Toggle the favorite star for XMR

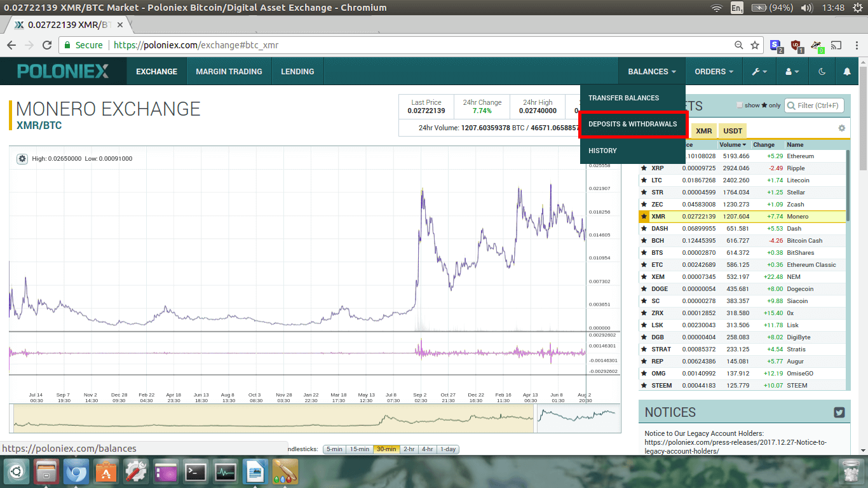(644, 217)
